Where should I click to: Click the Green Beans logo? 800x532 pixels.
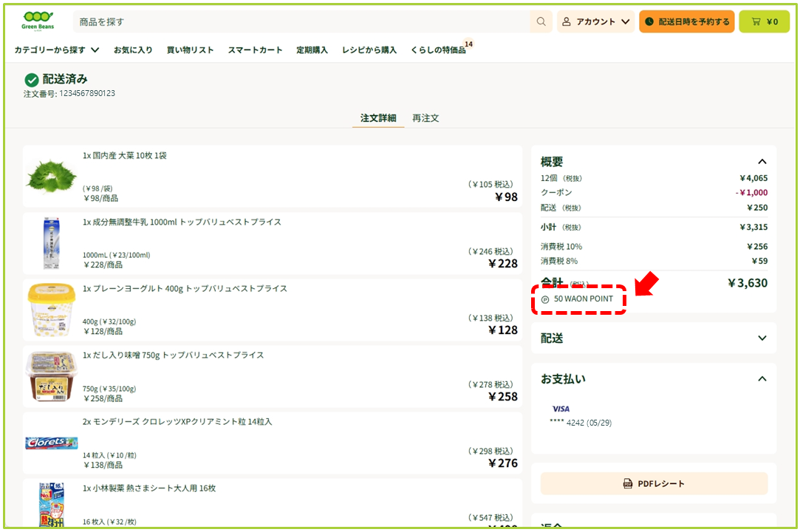tap(38, 21)
